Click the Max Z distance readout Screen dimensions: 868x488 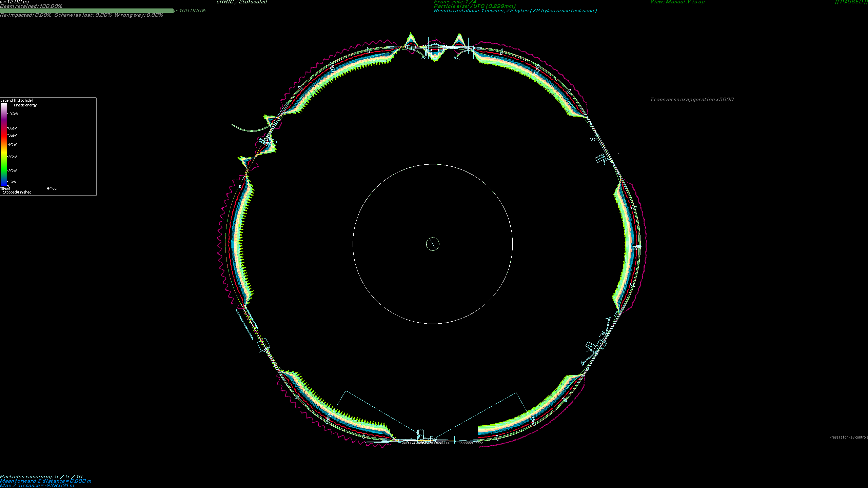click(x=37, y=485)
